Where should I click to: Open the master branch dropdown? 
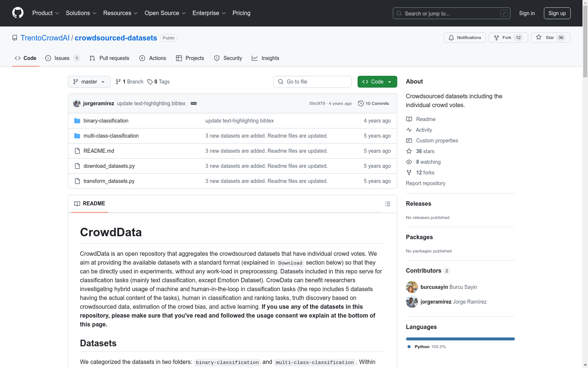point(89,82)
